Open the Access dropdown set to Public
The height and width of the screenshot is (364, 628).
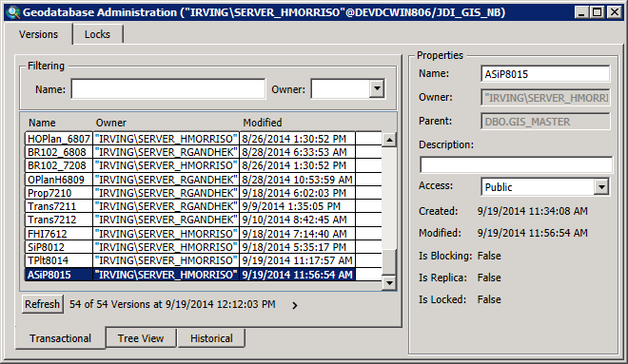(600, 187)
